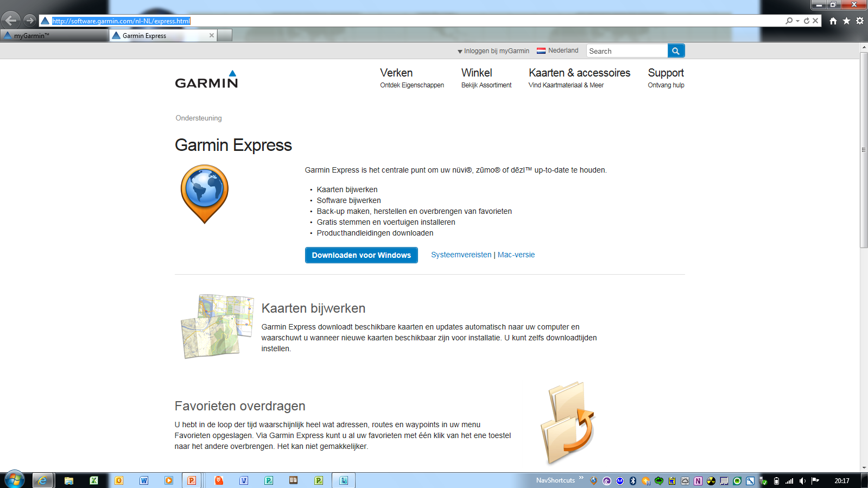Image resolution: width=868 pixels, height=488 pixels.
Task: Open Favorites star icon
Action: (x=846, y=21)
